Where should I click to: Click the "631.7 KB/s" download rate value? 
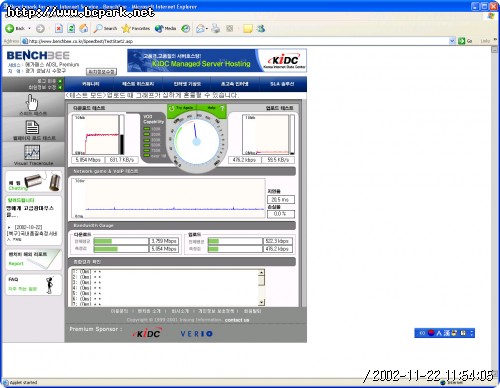(x=121, y=160)
